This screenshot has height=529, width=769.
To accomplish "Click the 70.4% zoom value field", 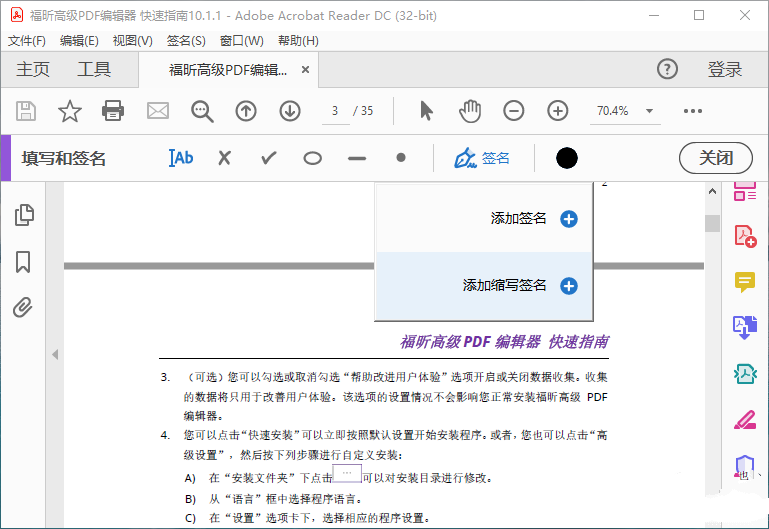I will coord(612,111).
